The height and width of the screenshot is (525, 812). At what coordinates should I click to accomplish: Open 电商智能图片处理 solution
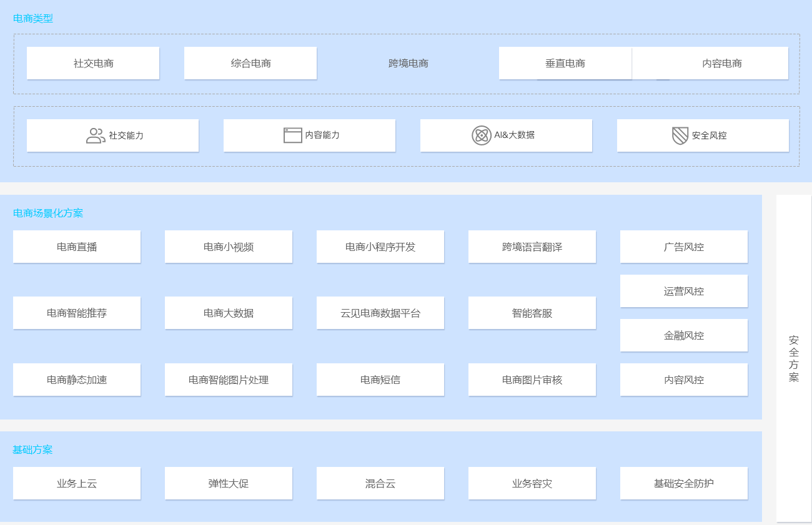(229, 380)
